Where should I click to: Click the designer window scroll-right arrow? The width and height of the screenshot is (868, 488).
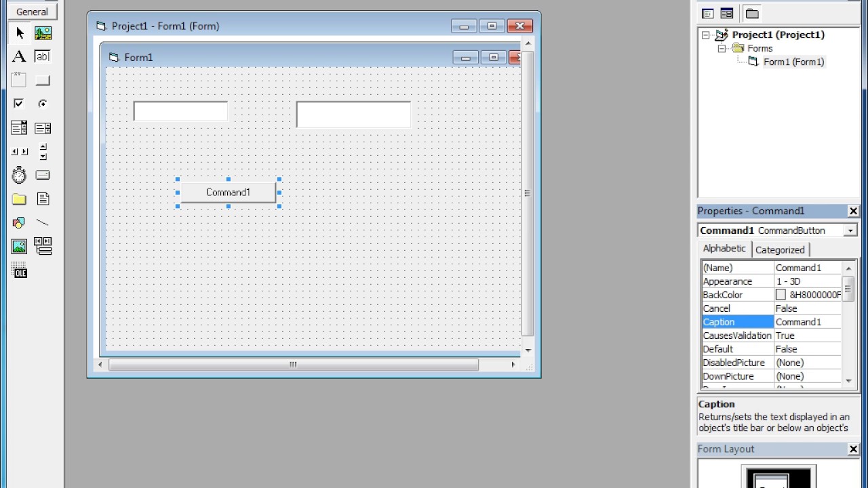pyautogui.click(x=513, y=365)
